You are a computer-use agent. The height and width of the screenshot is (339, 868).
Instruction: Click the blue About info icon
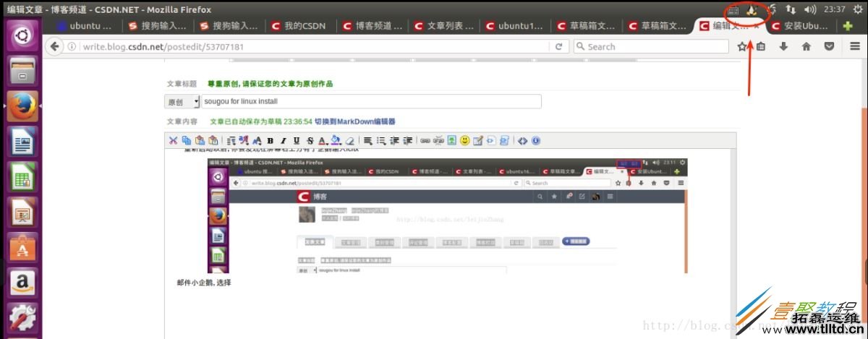coord(535,140)
